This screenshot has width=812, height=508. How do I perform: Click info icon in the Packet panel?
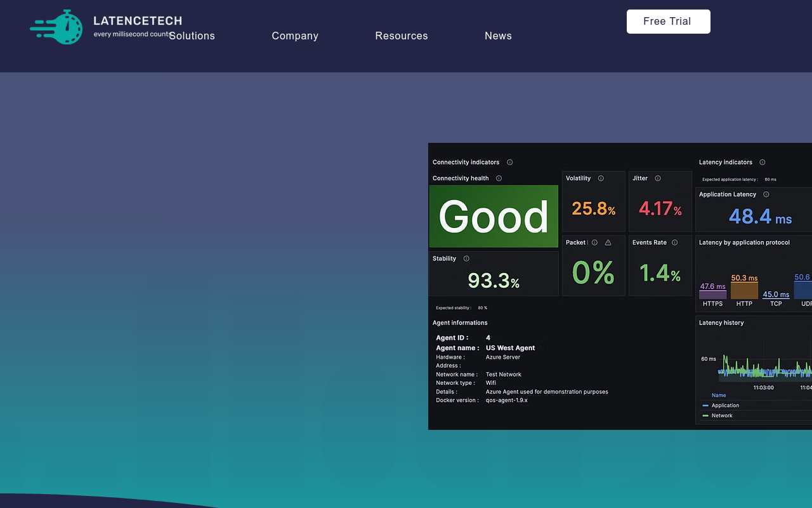coord(594,243)
